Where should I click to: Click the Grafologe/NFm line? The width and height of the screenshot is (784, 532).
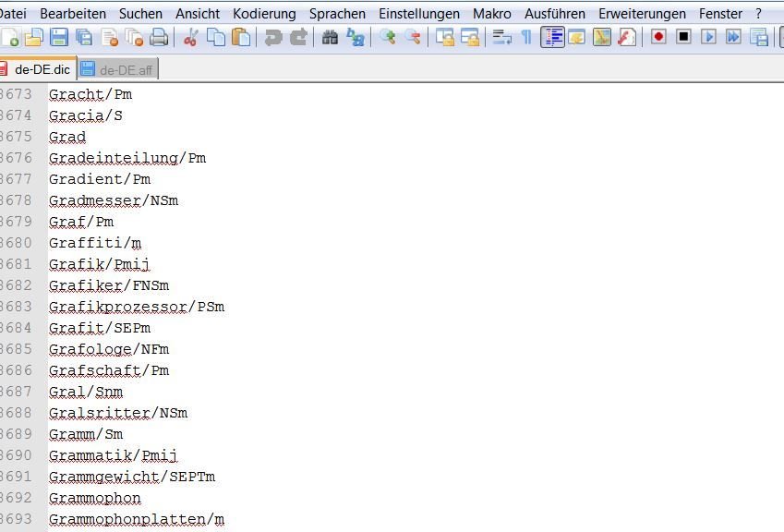pyautogui.click(x=109, y=349)
